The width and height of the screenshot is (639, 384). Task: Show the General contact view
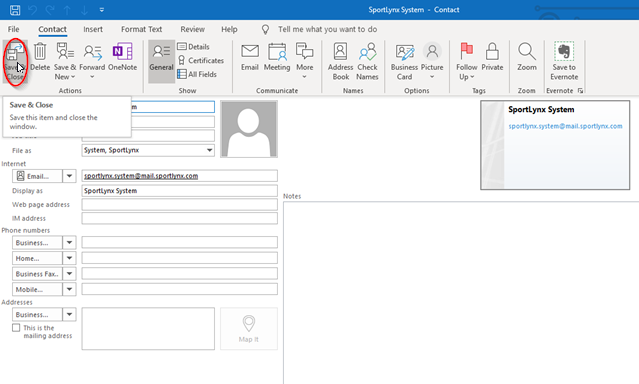161,61
